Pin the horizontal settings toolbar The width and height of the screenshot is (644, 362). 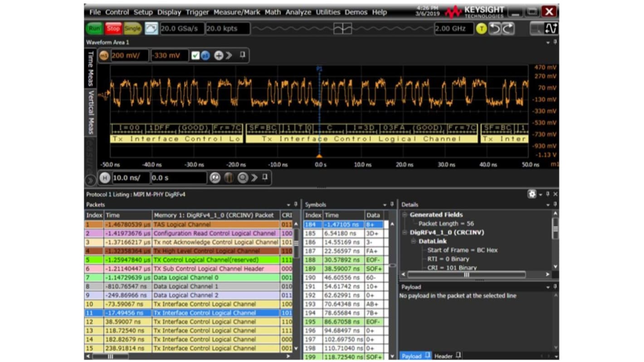[265, 177]
